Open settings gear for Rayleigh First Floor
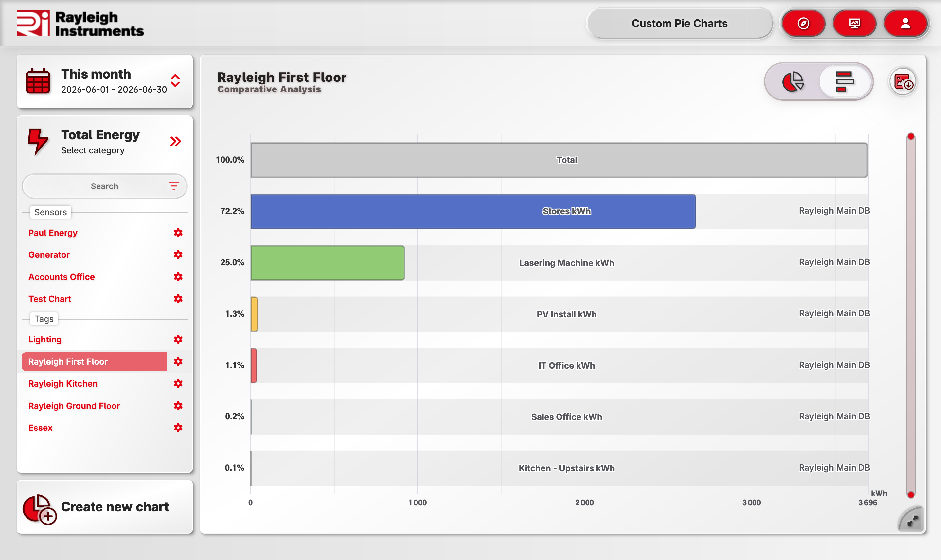 (178, 361)
